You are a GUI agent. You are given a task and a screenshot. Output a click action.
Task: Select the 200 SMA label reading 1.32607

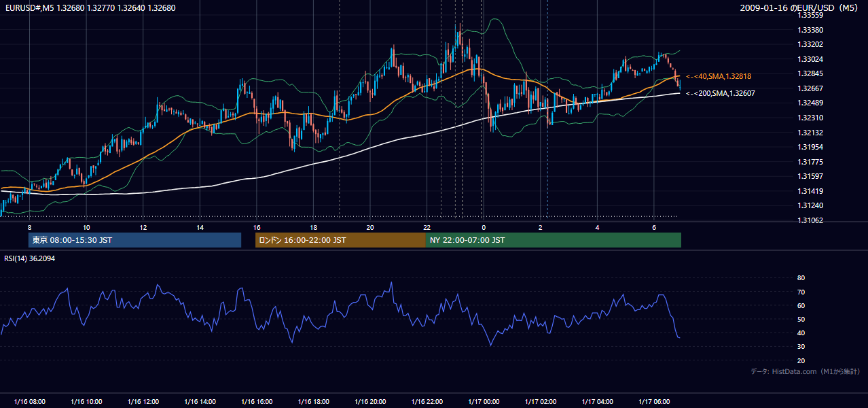(x=720, y=93)
